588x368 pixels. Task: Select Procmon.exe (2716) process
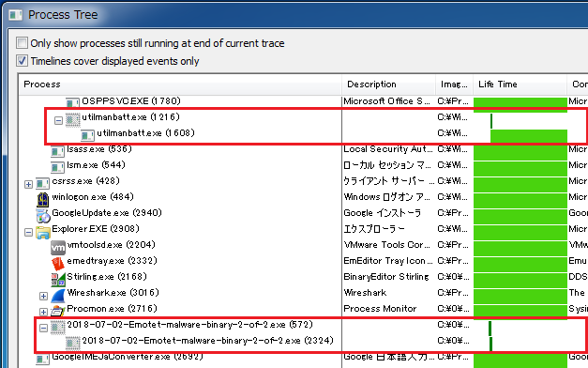click(x=112, y=309)
